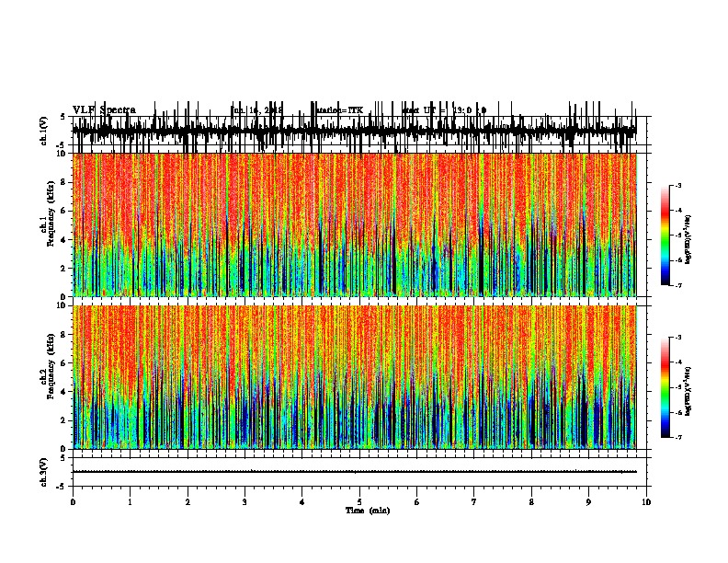The width and height of the screenshot is (728, 563).
Task: Click the ch.1 spectrogram color scale bar
Action: pos(665,236)
